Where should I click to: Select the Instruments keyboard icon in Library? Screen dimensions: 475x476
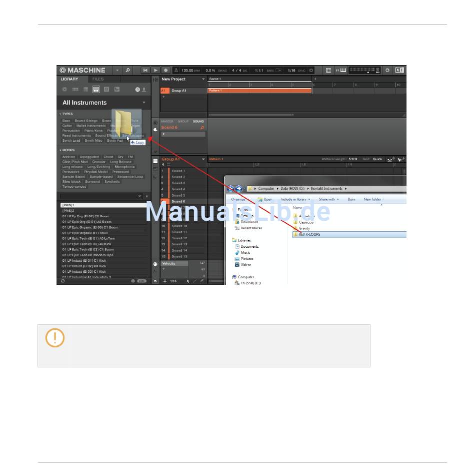[96, 89]
